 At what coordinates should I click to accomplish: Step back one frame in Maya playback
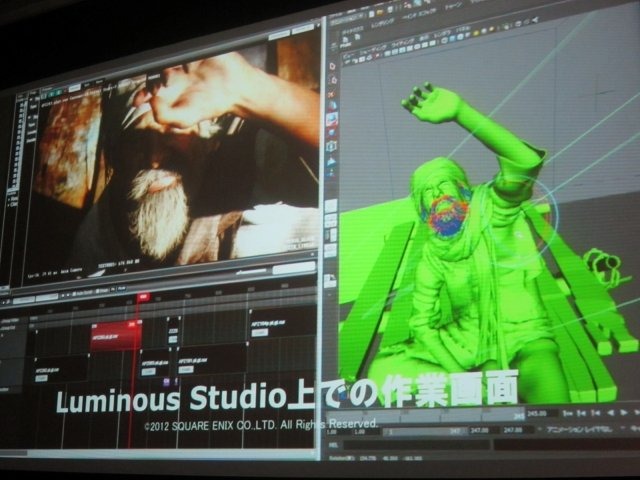(x=595, y=413)
